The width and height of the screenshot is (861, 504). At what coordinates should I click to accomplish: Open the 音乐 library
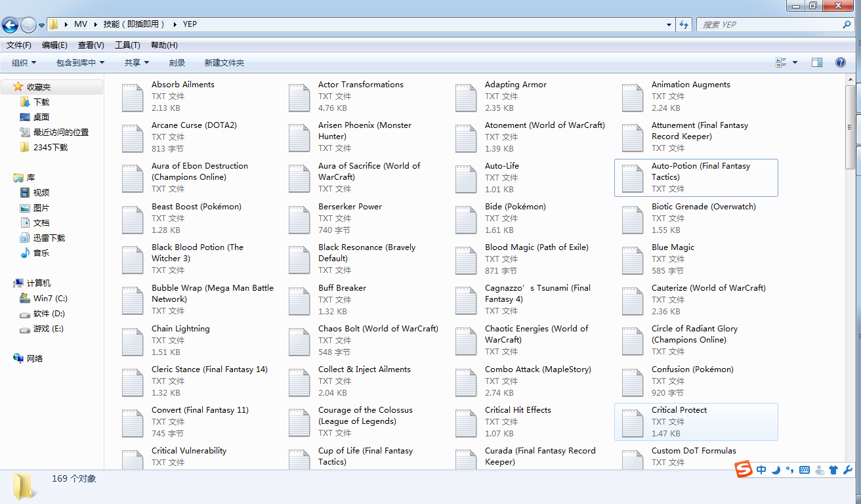pyautogui.click(x=41, y=253)
